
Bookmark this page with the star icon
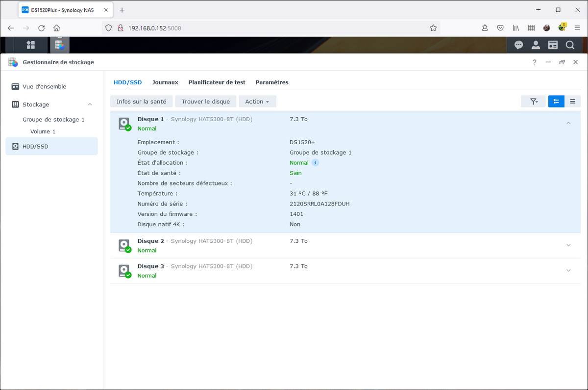point(433,28)
